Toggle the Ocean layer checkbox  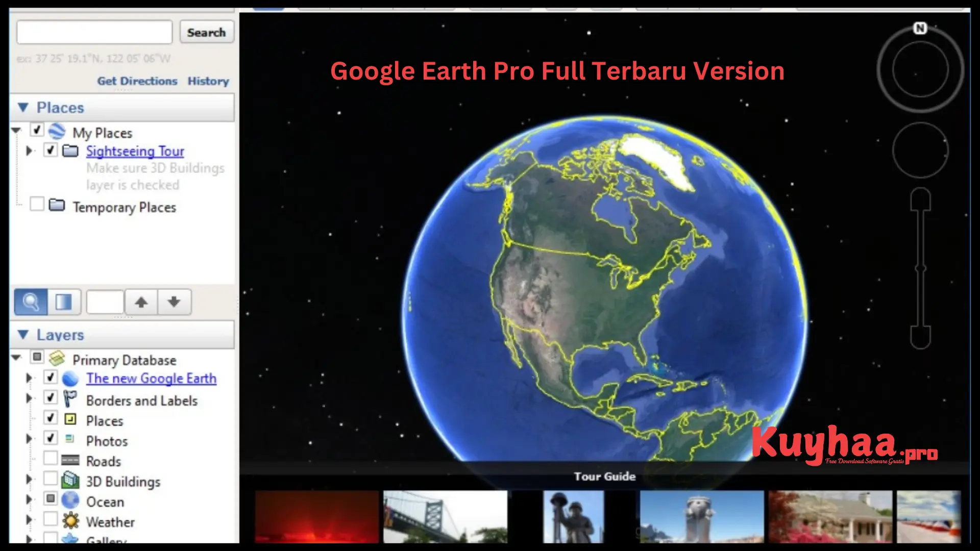pos(51,498)
